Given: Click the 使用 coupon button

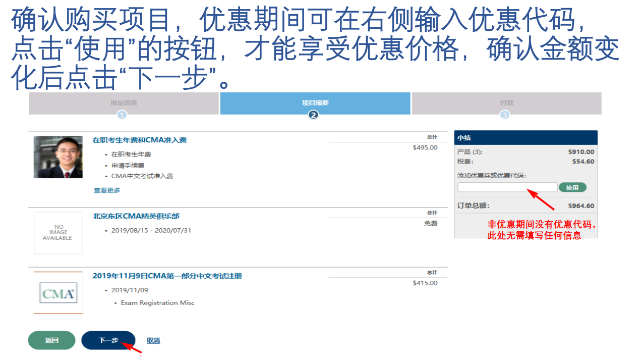Looking at the screenshot, I should point(573,187).
